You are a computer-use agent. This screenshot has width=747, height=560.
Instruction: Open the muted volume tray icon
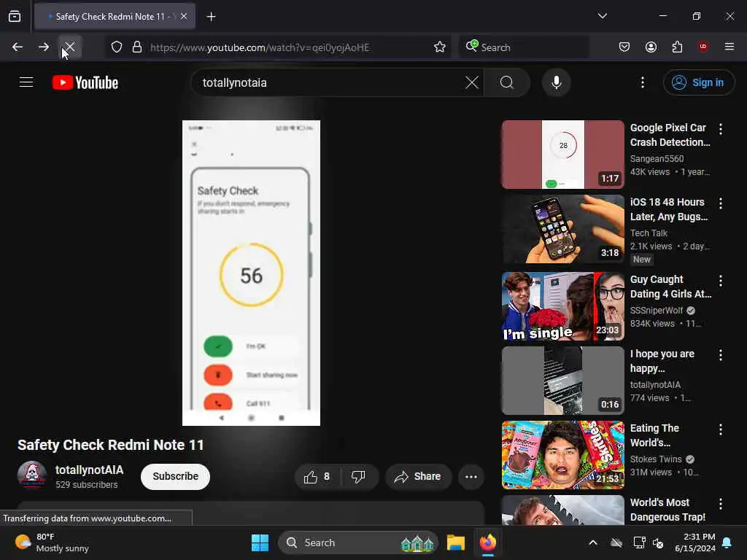(x=658, y=542)
